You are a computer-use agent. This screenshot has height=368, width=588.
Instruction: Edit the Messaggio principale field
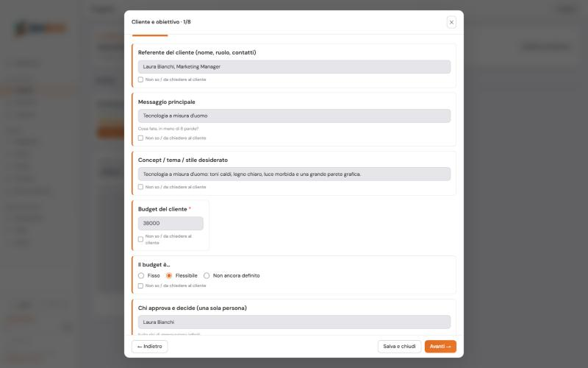(294, 116)
